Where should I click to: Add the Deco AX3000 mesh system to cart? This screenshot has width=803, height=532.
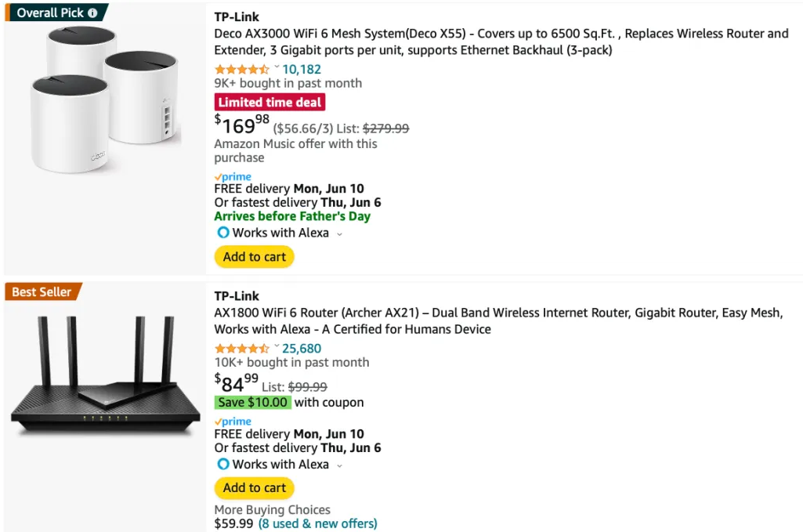(254, 257)
